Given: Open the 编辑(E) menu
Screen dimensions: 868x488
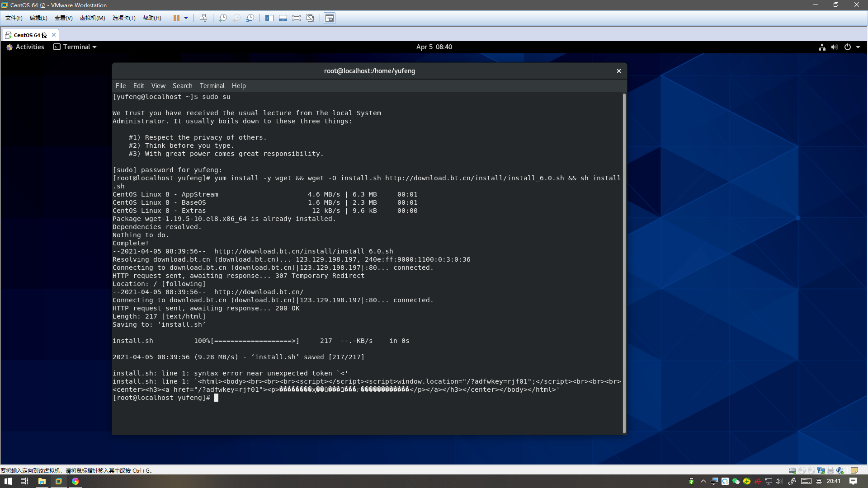Looking at the screenshot, I should tap(38, 18).
